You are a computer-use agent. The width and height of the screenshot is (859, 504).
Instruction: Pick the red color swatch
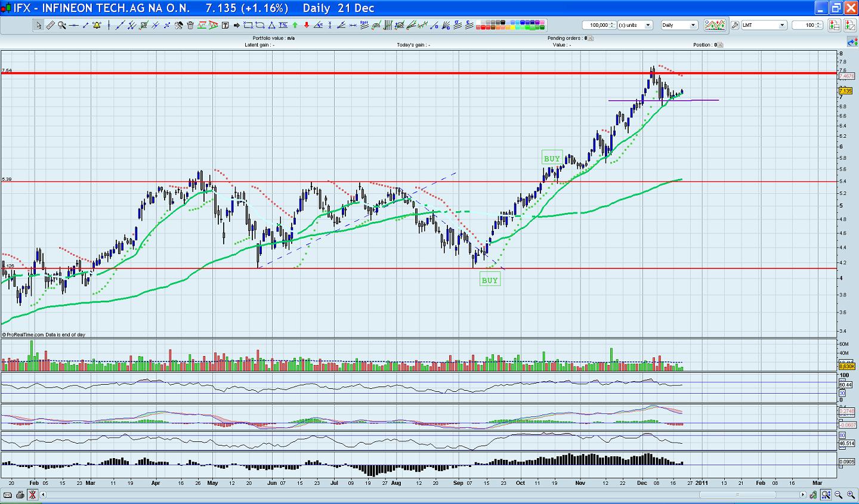(x=483, y=27)
